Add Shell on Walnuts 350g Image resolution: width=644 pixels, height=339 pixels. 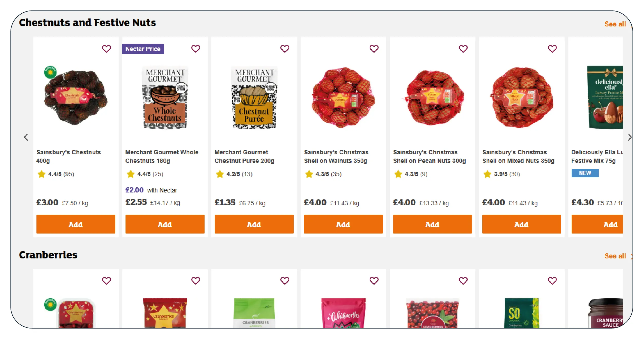(343, 224)
